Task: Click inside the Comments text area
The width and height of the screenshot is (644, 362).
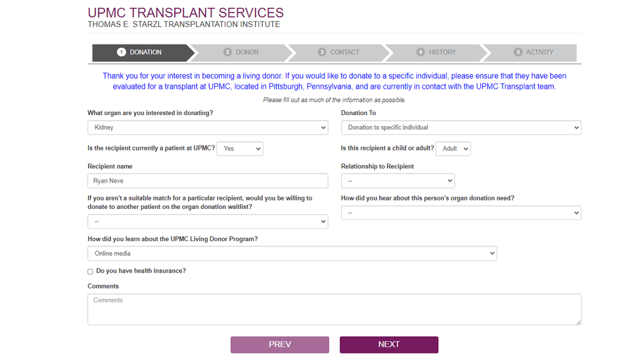Action: [334, 309]
